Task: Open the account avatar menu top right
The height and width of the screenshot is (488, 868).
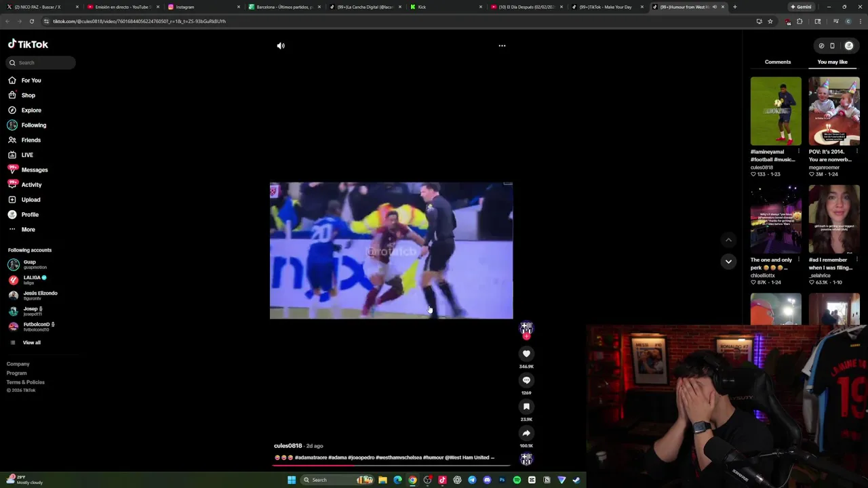Action: (x=849, y=46)
